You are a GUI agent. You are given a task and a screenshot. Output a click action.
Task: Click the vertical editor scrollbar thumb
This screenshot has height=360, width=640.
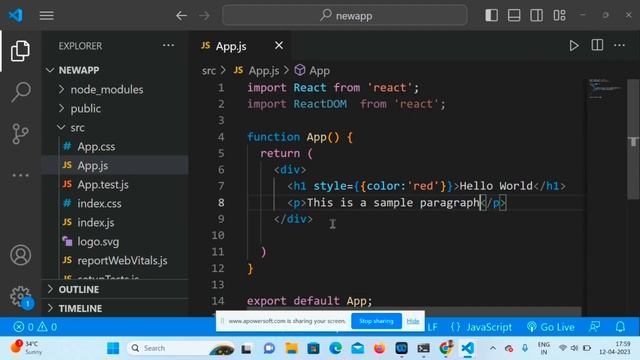pyautogui.click(x=633, y=139)
